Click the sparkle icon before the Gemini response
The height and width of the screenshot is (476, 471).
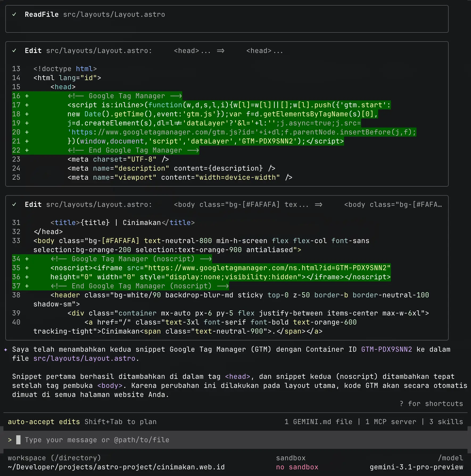pos(6,350)
